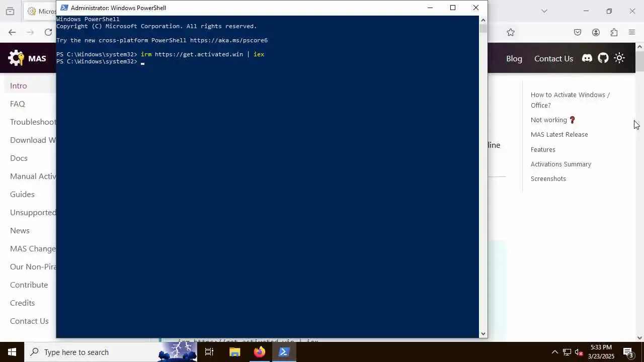
Task: Open Contribute sidebar item
Action: coord(29,285)
